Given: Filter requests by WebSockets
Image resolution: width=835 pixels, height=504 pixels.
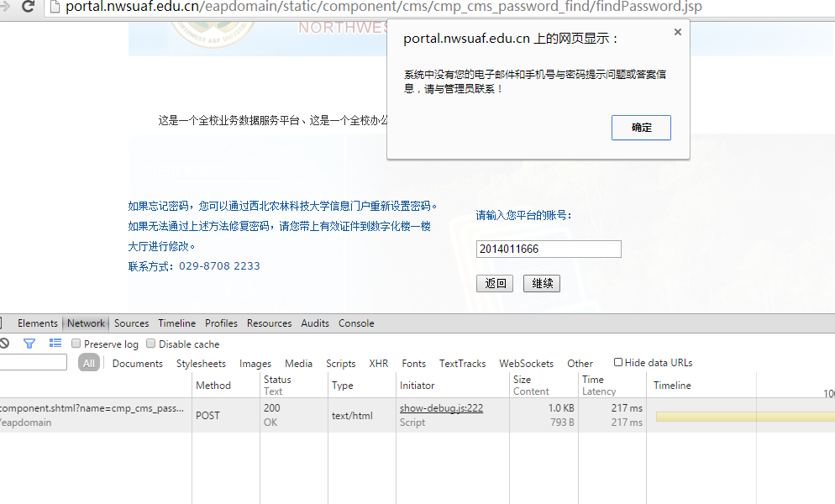Looking at the screenshot, I should coord(526,364).
